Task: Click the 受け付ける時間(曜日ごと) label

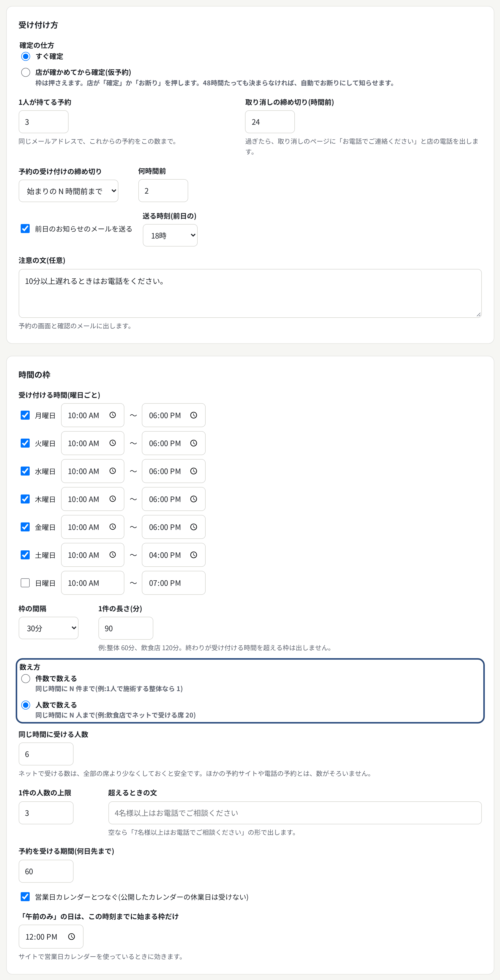Action: (59, 395)
